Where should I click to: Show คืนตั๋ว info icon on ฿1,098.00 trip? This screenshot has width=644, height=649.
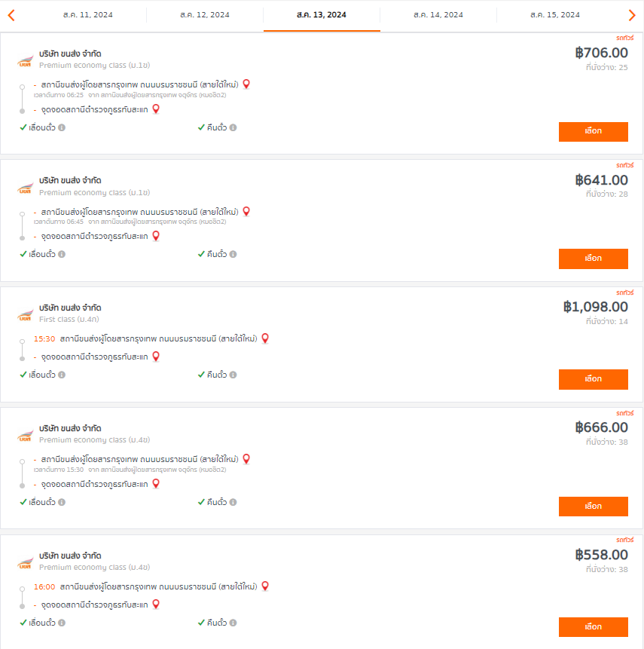point(233,375)
